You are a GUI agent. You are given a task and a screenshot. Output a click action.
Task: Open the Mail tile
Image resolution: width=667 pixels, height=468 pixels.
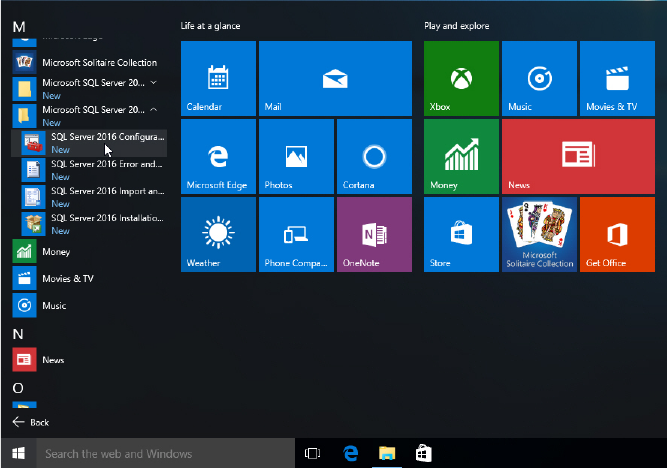click(x=335, y=79)
